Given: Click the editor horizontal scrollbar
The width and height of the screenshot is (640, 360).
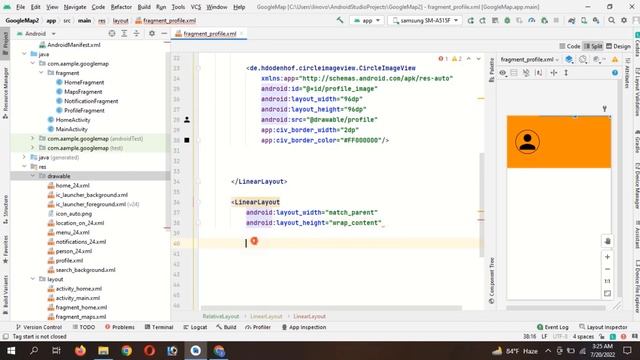Looking at the screenshot, I should click(331, 308).
